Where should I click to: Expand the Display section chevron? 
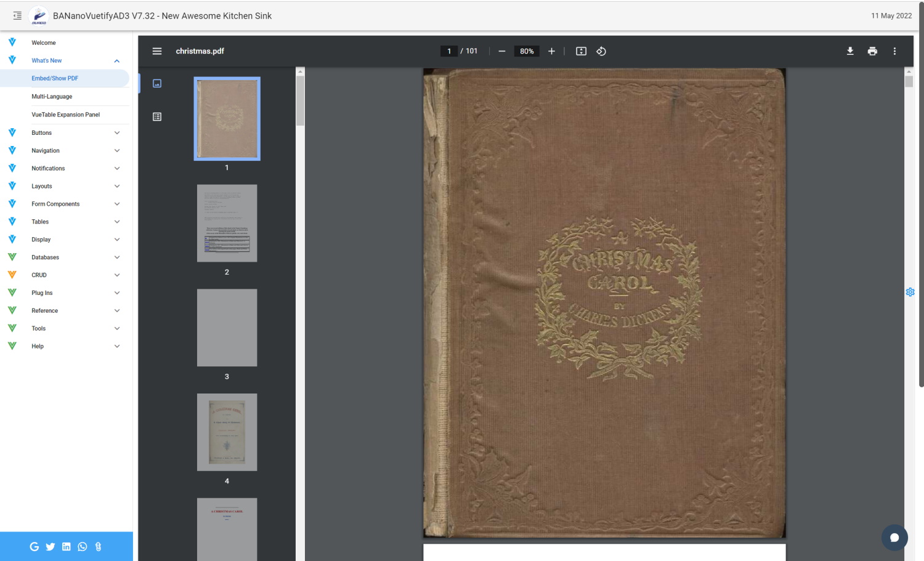tap(117, 240)
